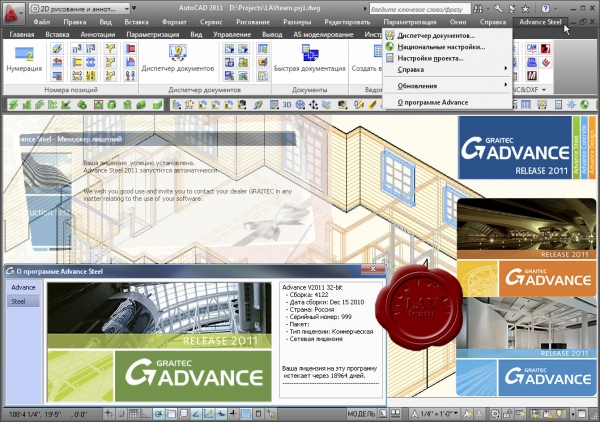Select the Advance tab in About dialog
The height and width of the screenshot is (422, 600).
tap(23, 287)
